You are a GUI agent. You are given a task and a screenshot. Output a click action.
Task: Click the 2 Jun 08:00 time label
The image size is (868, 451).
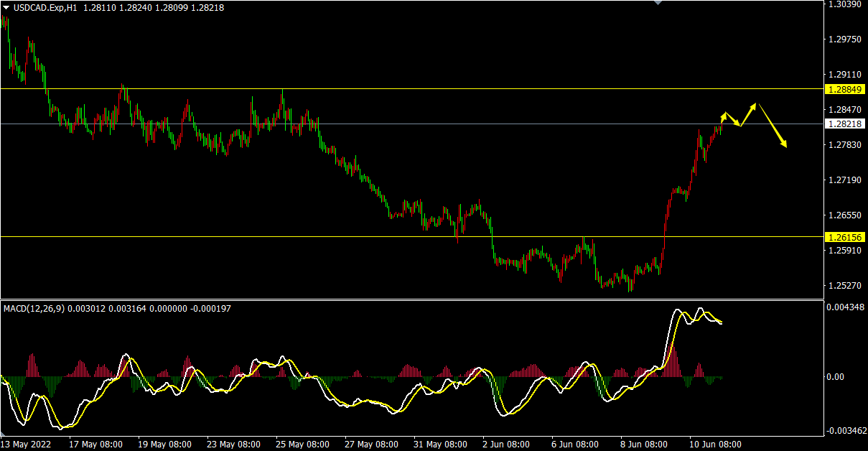(x=508, y=445)
